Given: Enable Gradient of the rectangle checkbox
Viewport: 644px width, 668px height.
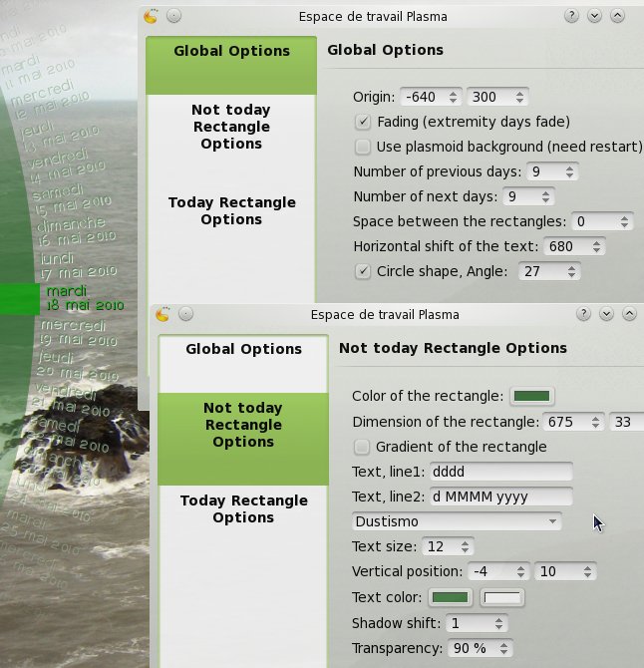Looking at the screenshot, I should click(362, 447).
